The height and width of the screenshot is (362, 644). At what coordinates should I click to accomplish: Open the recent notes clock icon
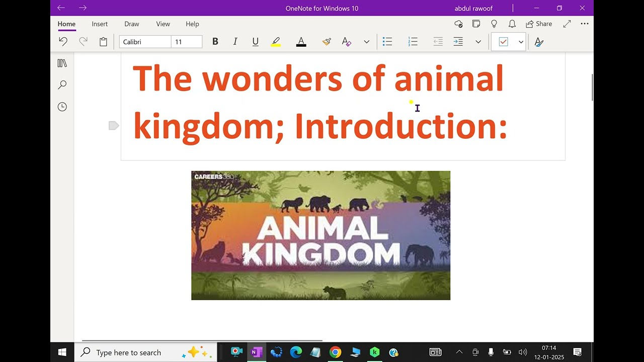click(x=62, y=107)
